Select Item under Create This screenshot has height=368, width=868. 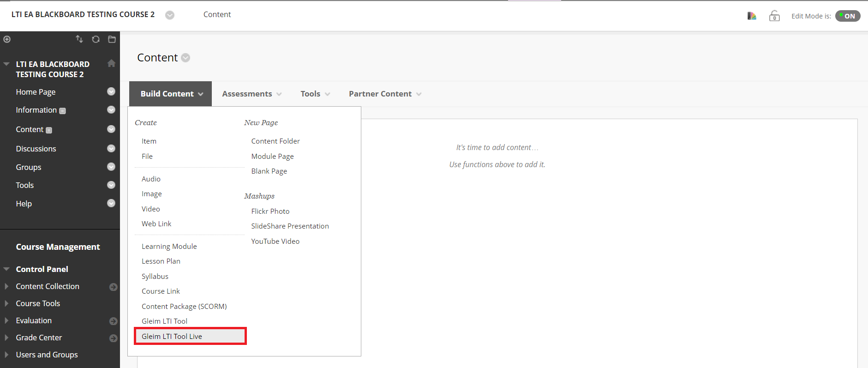[149, 141]
